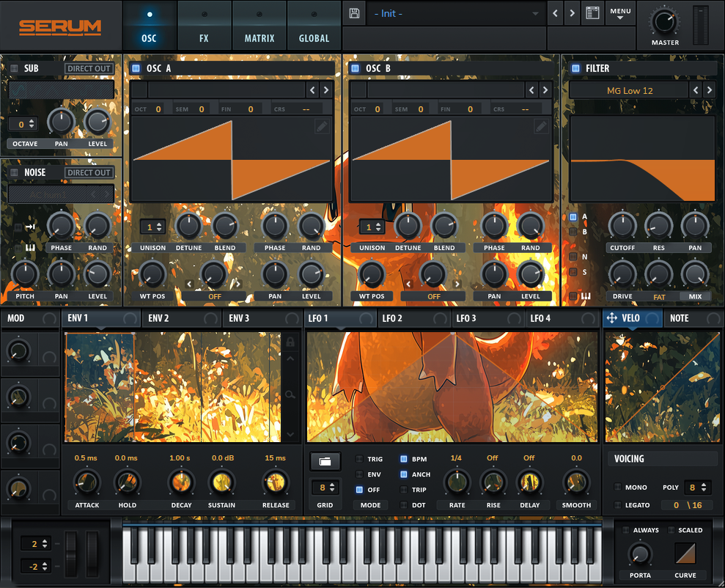The width and height of the screenshot is (725, 588).
Task: Click filter FAT label
Action: tap(659, 297)
